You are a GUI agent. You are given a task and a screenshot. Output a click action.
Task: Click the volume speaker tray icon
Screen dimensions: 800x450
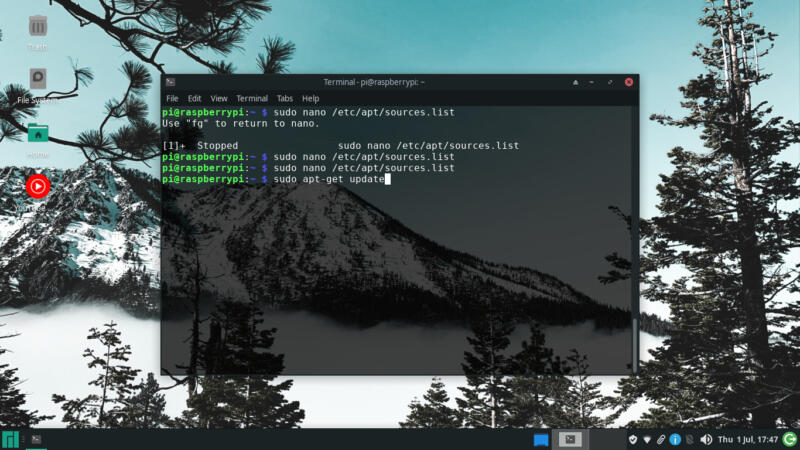point(706,439)
